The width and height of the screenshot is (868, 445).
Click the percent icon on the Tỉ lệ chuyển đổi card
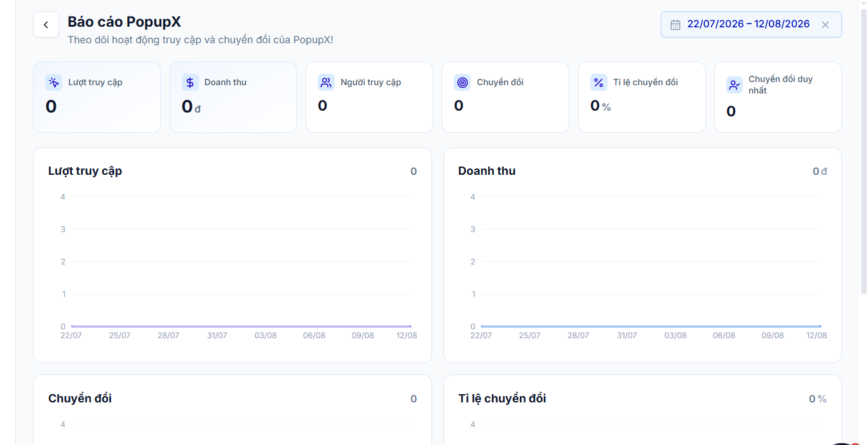click(x=599, y=83)
